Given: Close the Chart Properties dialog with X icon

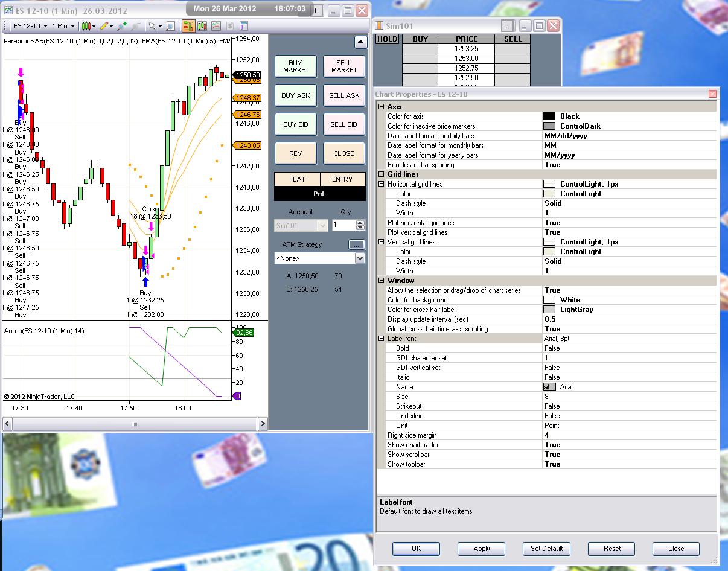Looking at the screenshot, I should [712, 94].
